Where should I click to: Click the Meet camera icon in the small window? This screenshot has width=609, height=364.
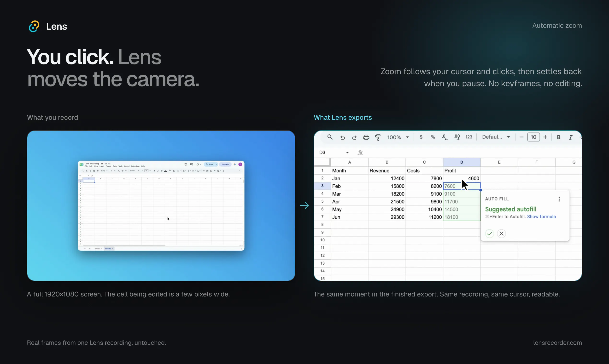point(198,164)
